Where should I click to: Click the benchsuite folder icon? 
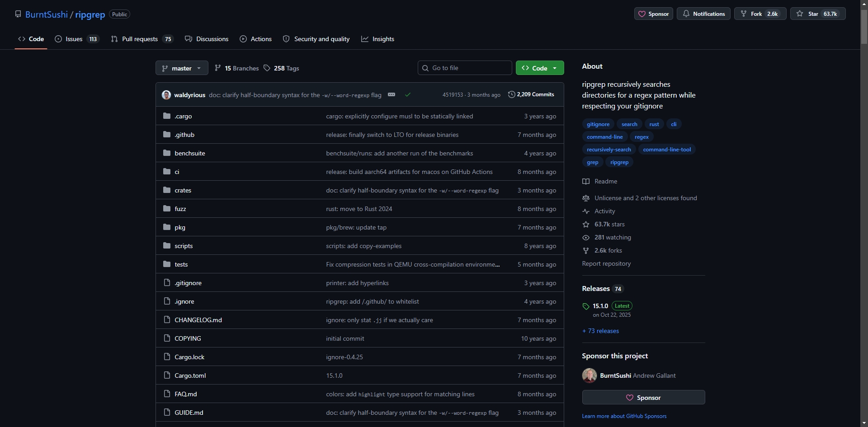pos(167,153)
